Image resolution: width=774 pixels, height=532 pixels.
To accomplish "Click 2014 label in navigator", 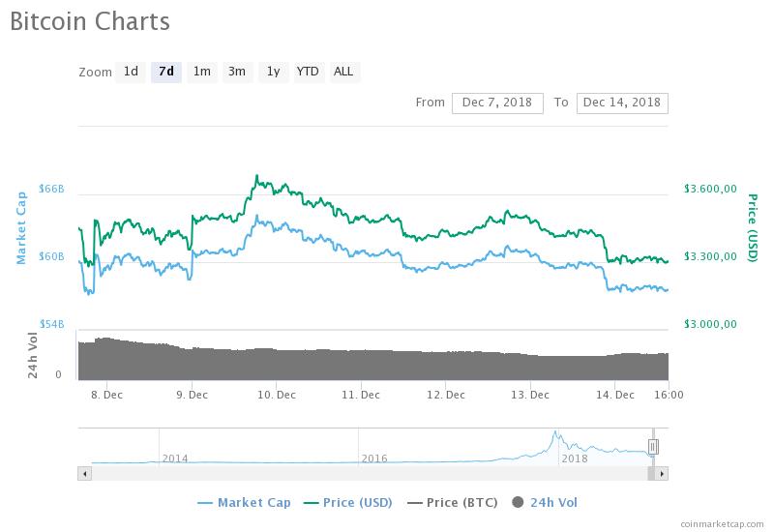I will (x=175, y=458).
